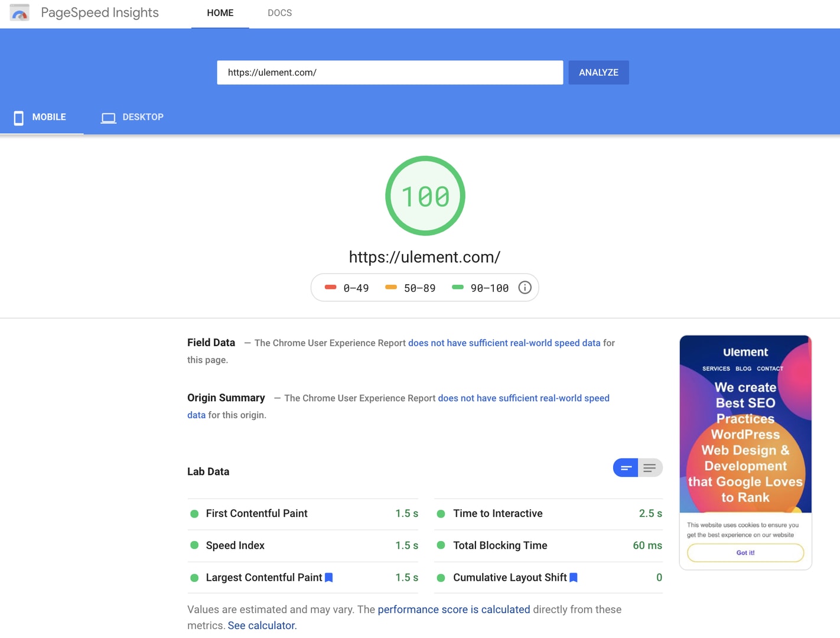Select the DESKTOP results tab
Image resolution: width=840 pixels, height=638 pixels.
[132, 118]
